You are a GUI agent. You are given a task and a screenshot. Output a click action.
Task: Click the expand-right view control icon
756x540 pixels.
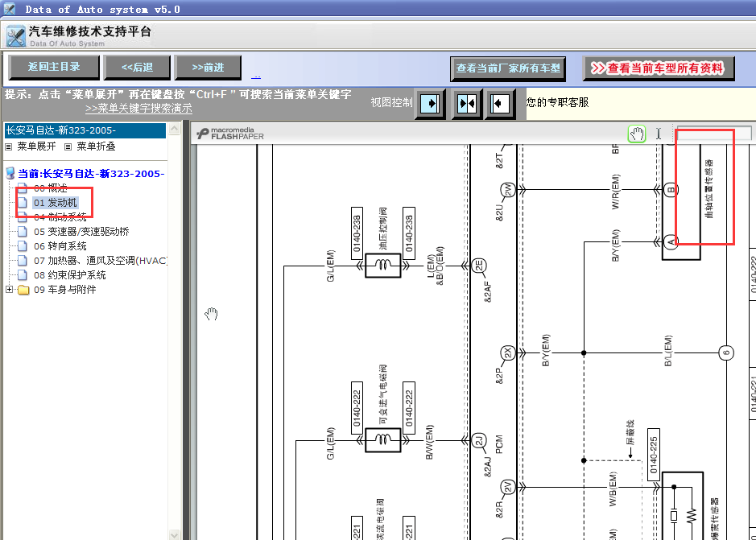[x=431, y=104]
